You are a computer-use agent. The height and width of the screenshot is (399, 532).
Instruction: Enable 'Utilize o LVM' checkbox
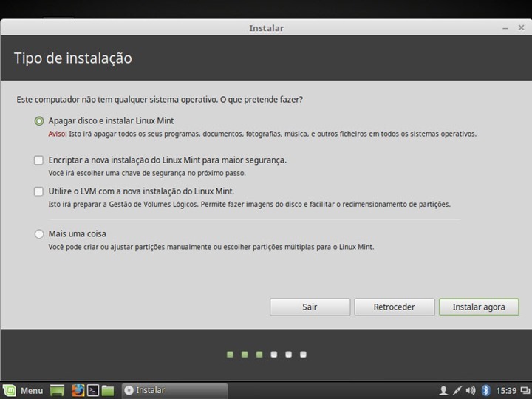click(38, 191)
